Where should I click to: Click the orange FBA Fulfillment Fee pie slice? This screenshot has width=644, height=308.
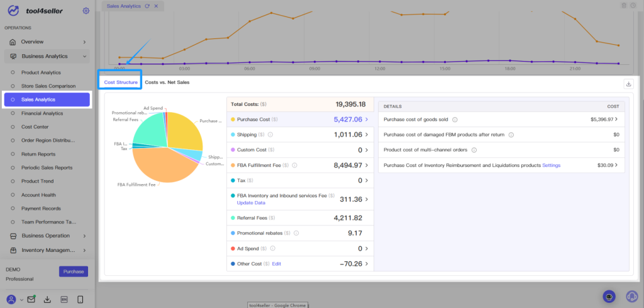(164, 166)
